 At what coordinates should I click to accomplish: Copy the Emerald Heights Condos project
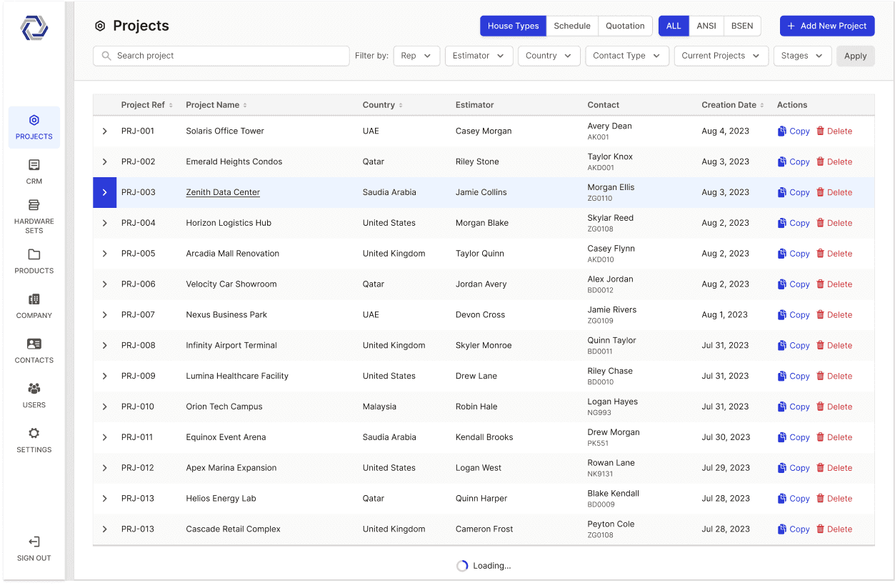794,161
